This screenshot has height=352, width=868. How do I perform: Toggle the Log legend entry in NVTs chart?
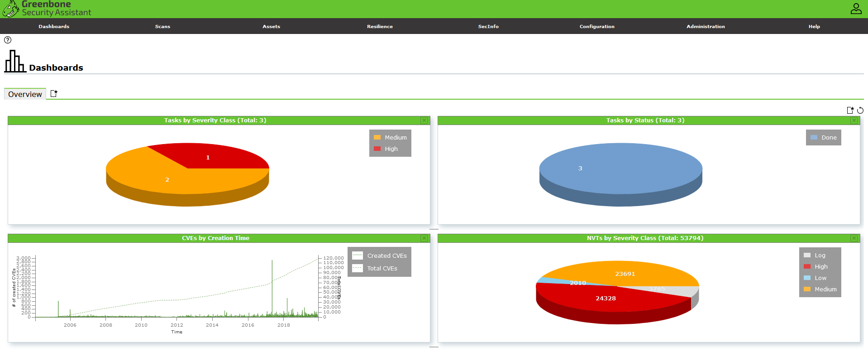(x=815, y=256)
